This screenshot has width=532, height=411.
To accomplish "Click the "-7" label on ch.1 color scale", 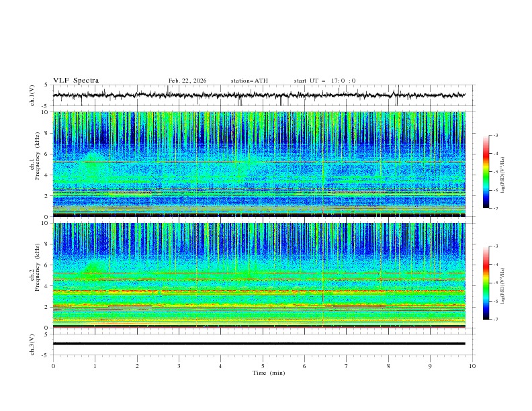I will (496, 208).
